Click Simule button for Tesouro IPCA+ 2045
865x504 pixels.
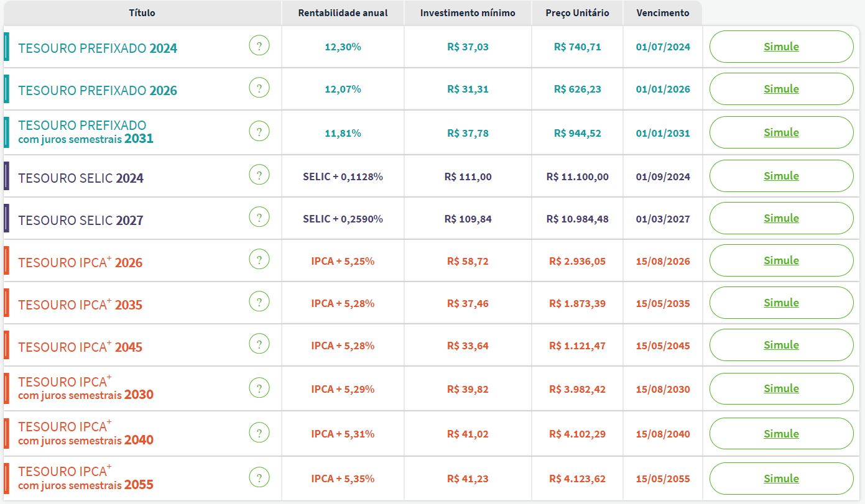pos(781,345)
